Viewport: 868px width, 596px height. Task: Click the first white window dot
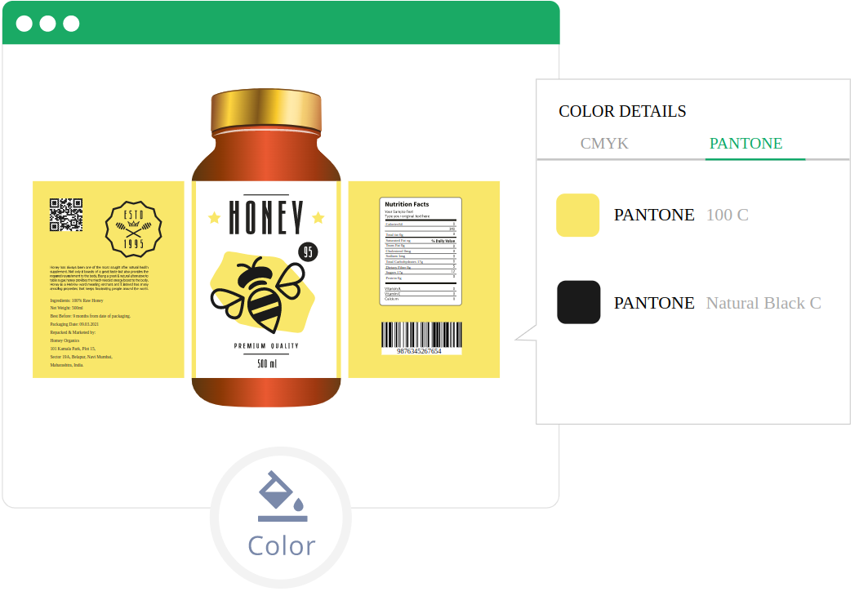click(24, 24)
